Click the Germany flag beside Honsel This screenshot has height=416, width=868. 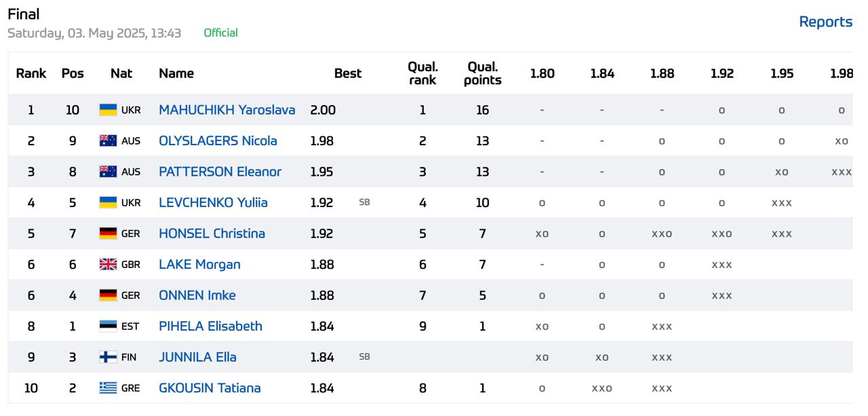click(x=108, y=233)
